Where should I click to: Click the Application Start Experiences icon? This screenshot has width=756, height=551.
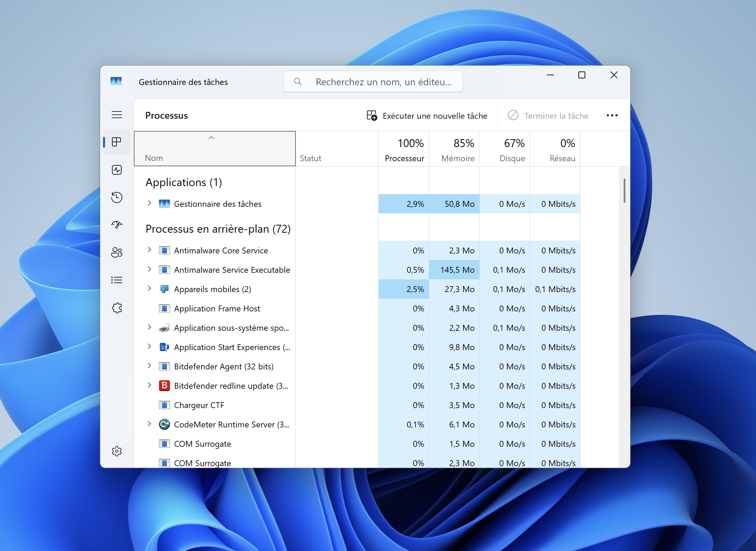tap(164, 347)
